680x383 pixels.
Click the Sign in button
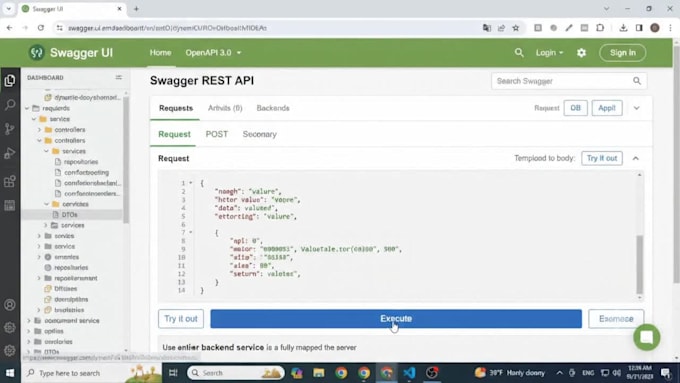click(x=622, y=52)
